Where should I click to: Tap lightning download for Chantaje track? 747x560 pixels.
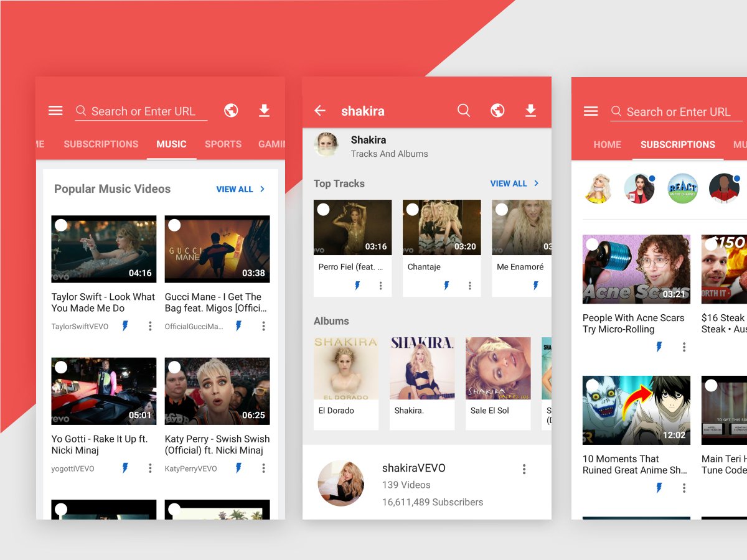pos(446,286)
